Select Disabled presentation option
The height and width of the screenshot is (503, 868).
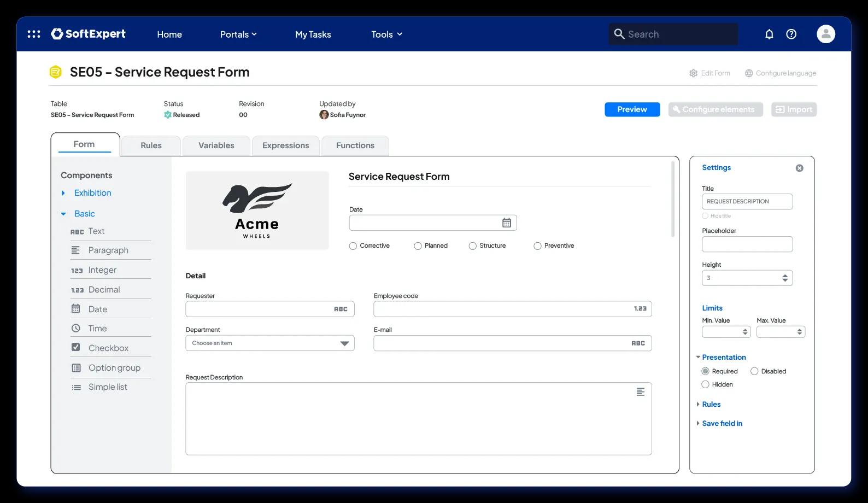coord(754,371)
